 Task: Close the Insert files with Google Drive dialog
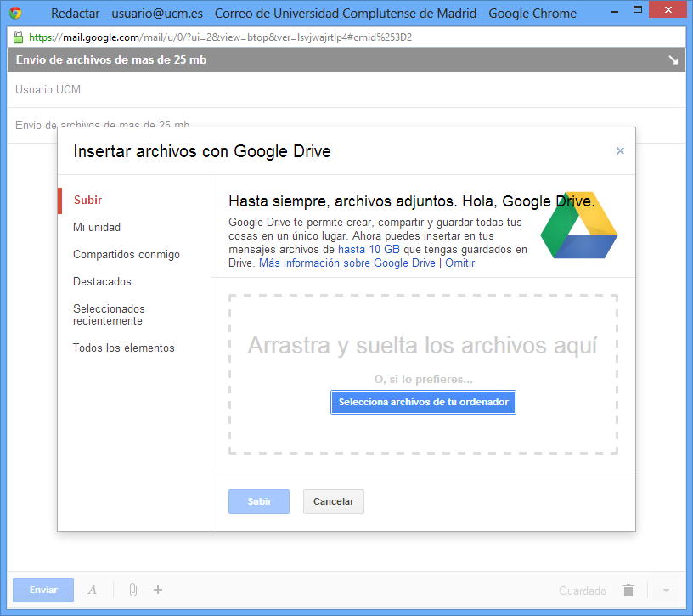[x=620, y=151]
